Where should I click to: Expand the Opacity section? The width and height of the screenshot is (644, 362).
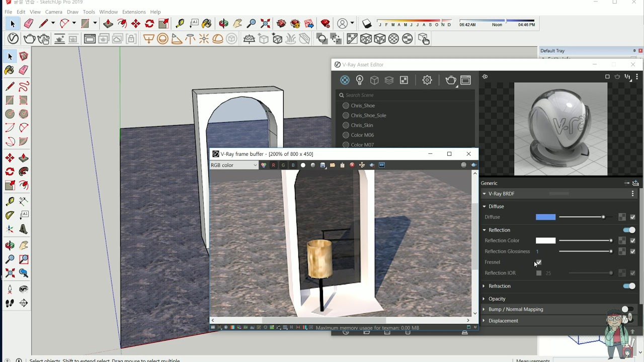(x=484, y=299)
